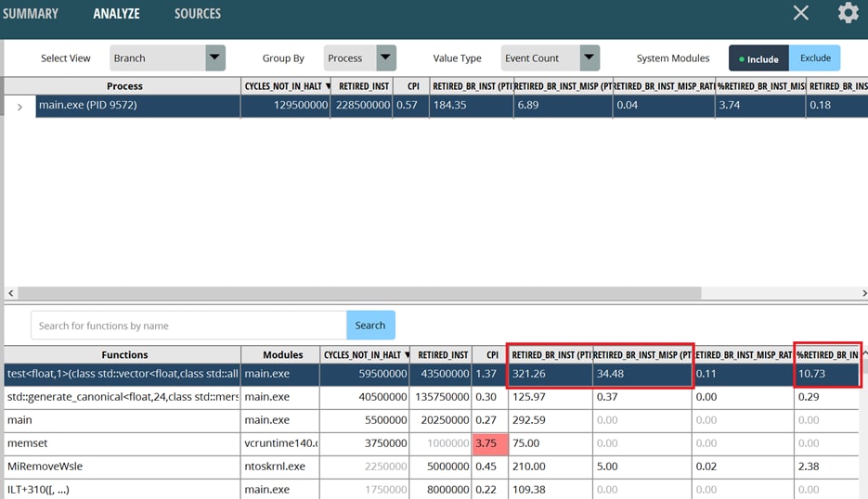Image resolution: width=868 pixels, height=499 pixels.
Task: Open the Group By Process dropdown
Action: coord(359,58)
